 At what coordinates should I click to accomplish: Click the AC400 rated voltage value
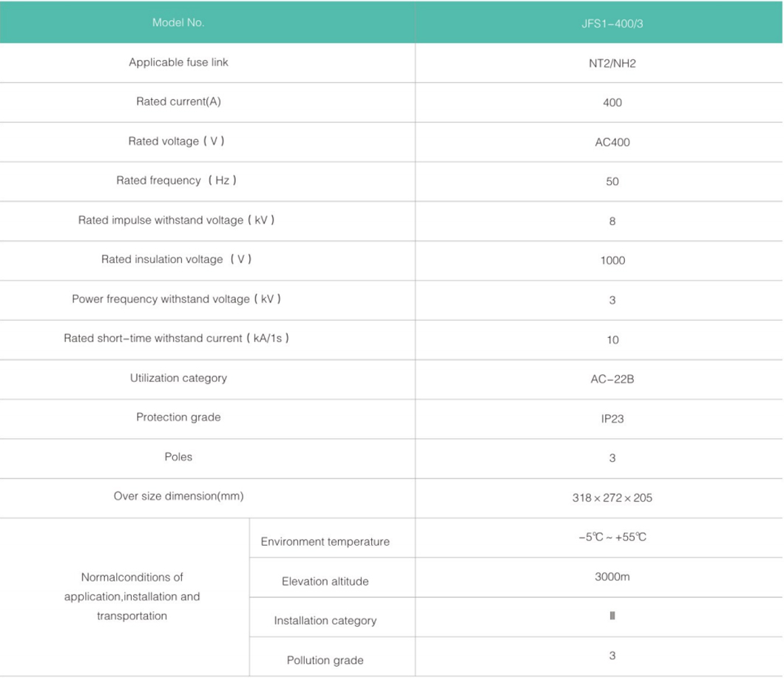click(612, 142)
